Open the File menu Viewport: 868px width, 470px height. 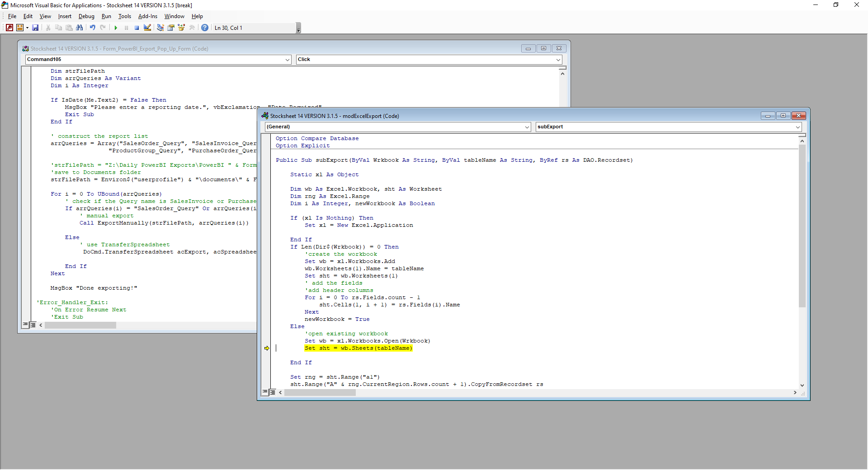click(12, 16)
